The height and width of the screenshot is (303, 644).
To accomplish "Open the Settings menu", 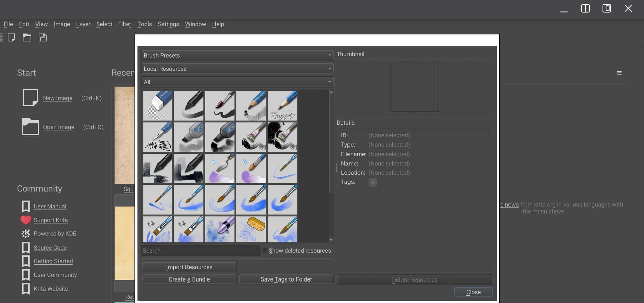I will point(168,24).
